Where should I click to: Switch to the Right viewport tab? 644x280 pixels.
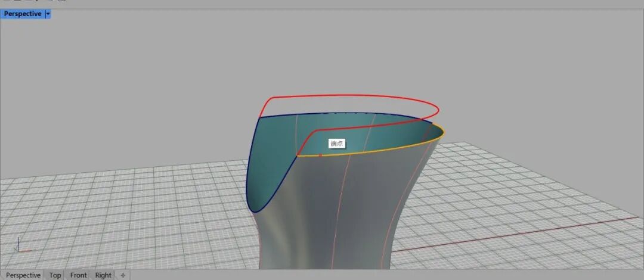click(103, 275)
